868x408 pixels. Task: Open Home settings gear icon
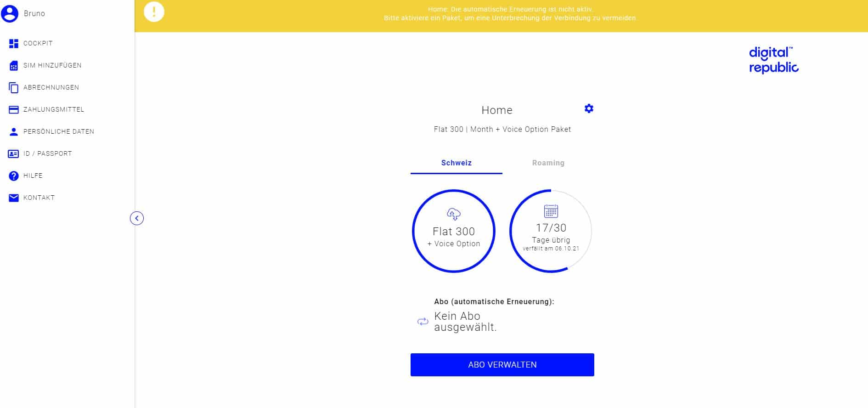click(x=589, y=108)
